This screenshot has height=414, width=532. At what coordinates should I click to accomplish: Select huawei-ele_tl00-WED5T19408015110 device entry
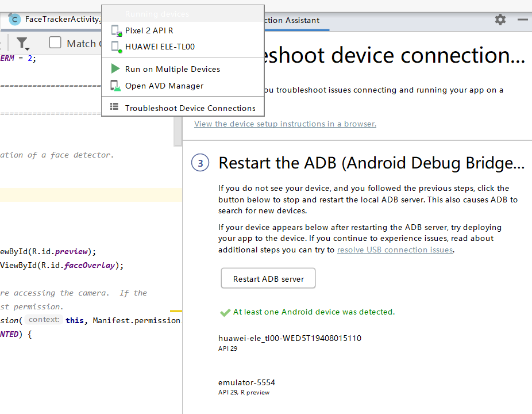(290, 338)
